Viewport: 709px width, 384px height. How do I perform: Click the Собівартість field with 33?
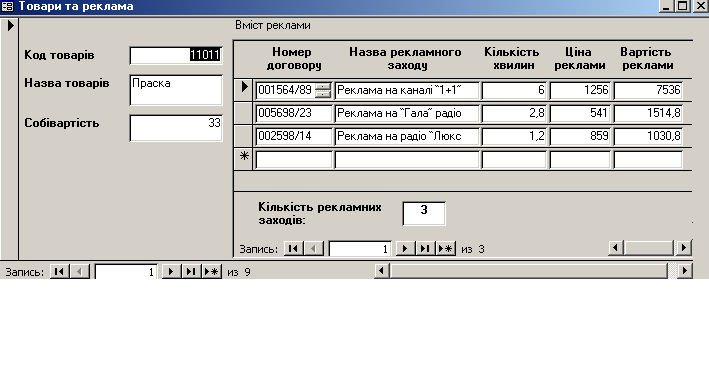click(x=176, y=128)
